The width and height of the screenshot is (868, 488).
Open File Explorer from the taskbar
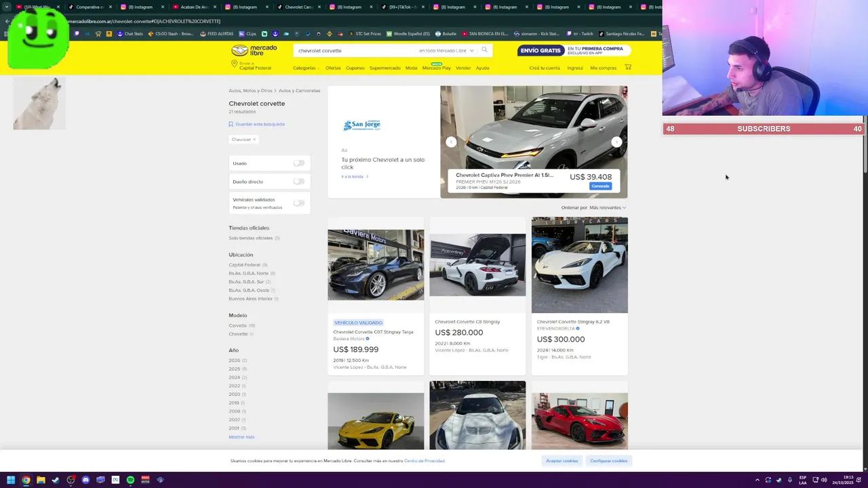pos(41,480)
